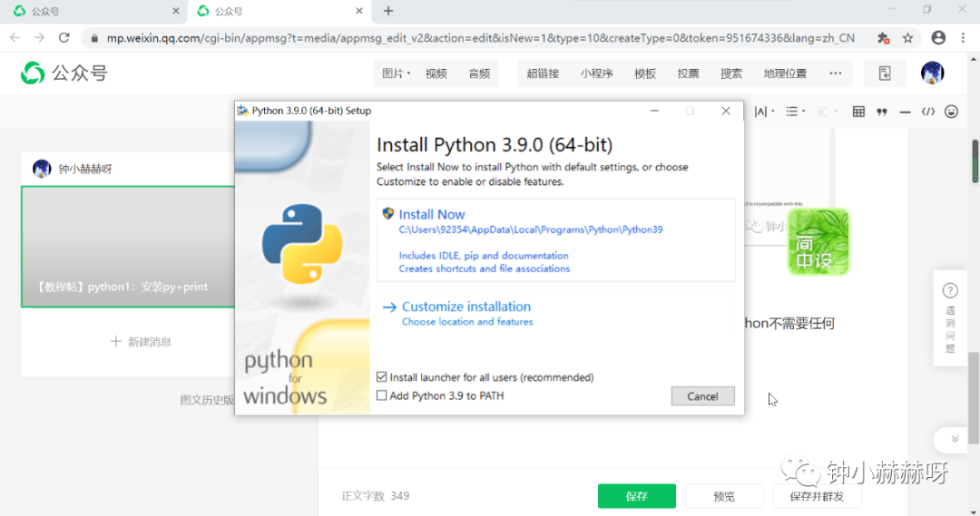
Task: Open the Chrome profile account icon
Action: (938, 38)
